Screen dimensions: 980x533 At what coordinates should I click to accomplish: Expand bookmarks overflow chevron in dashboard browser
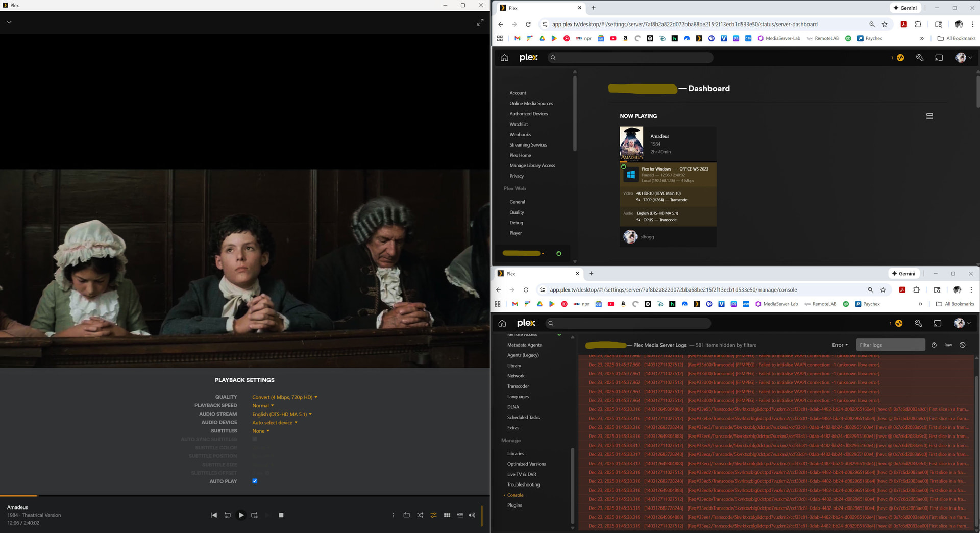(x=922, y=38)
